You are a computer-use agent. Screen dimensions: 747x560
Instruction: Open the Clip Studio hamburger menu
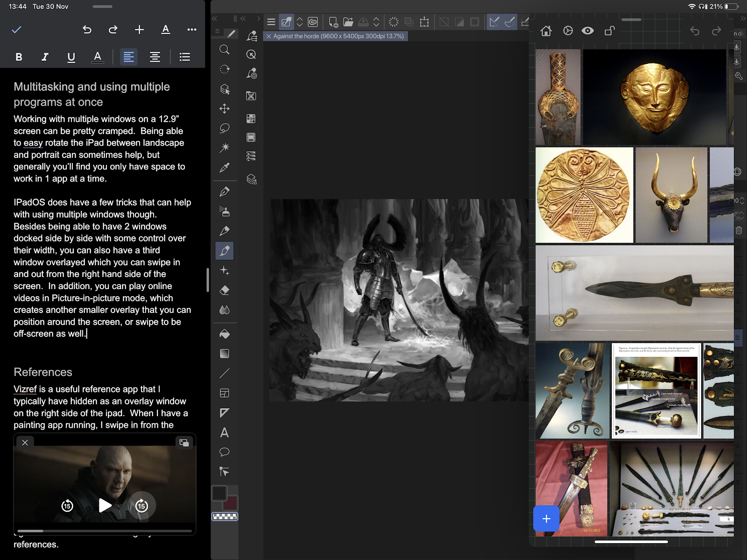[271, 22]
